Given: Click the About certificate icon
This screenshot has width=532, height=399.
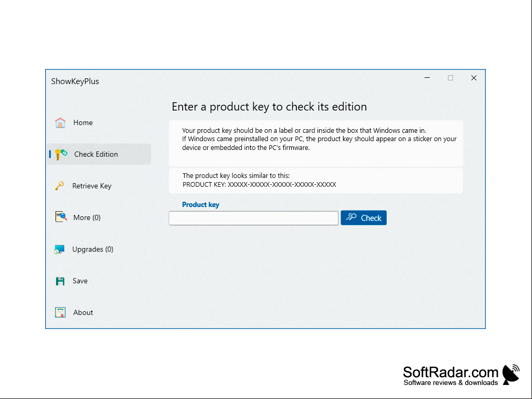Looking at the screenshot, I should coord(60,312).
